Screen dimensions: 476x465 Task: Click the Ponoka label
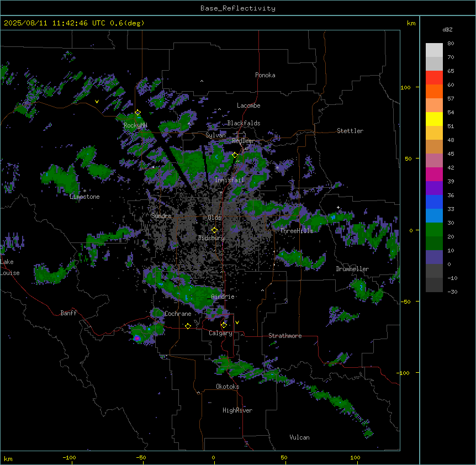point(265,75)
